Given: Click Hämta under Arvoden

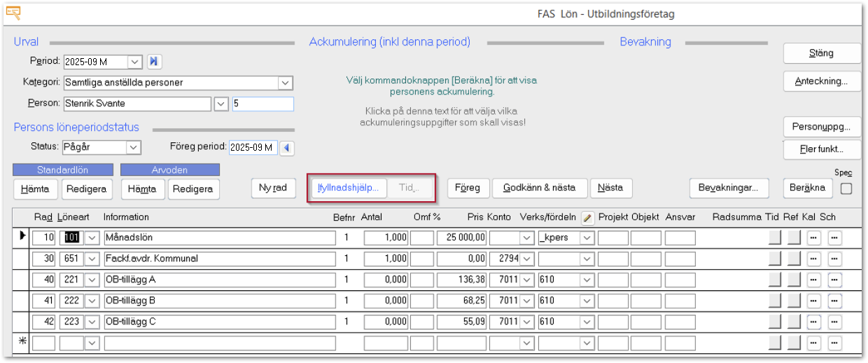Looking at the screenshot, I should (x=143, y=189).
